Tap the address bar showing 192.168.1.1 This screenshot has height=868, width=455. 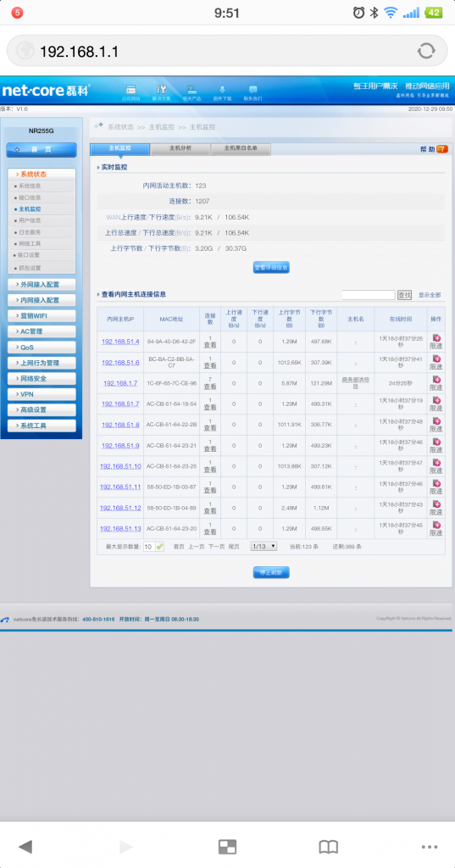coord(227,52)
